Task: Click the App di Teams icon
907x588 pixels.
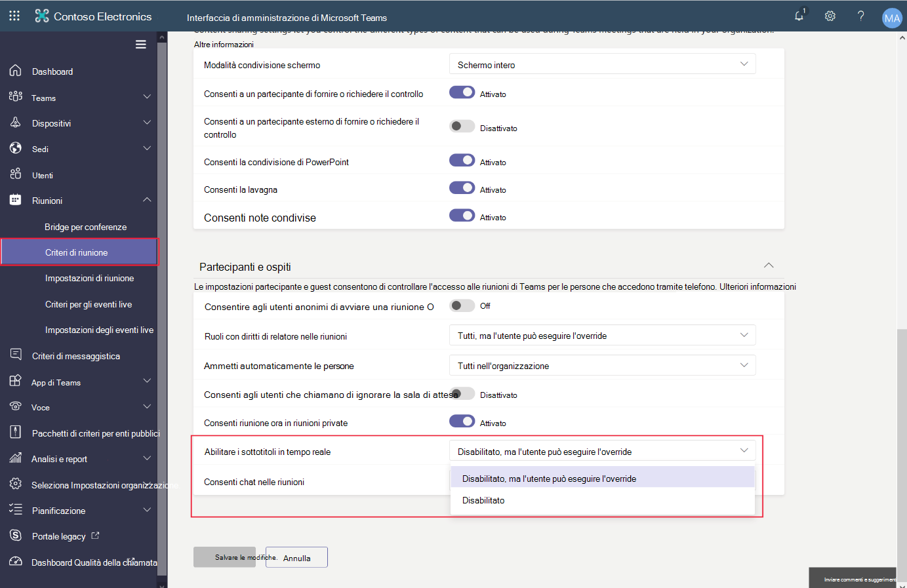Action: click(x=16, y=382)
